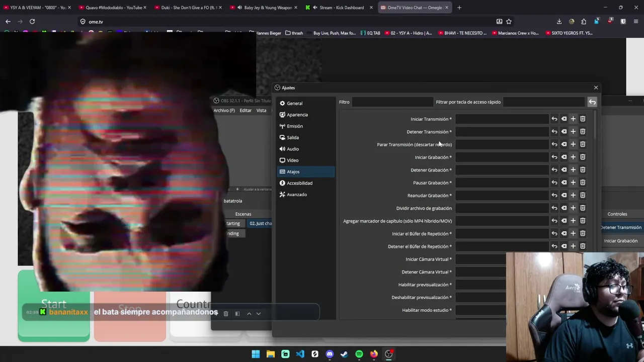Delete the Detener el Búfer de Repetición binding
The height and width of the screenshot is (362, 644).
[x=583, y=246]
